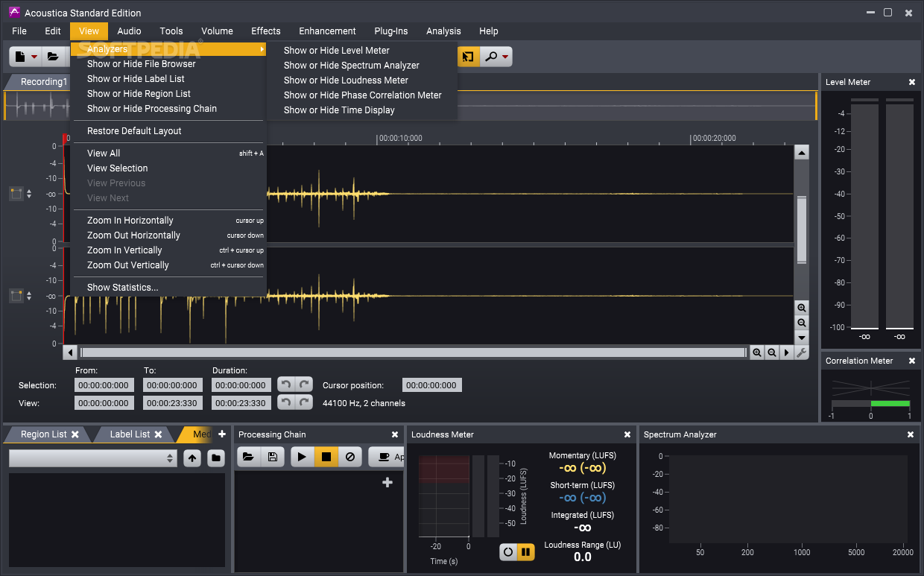Click the bypass icon in Processing Chain
The height and width of the screenshot is (576, 924).
[350, 457]
